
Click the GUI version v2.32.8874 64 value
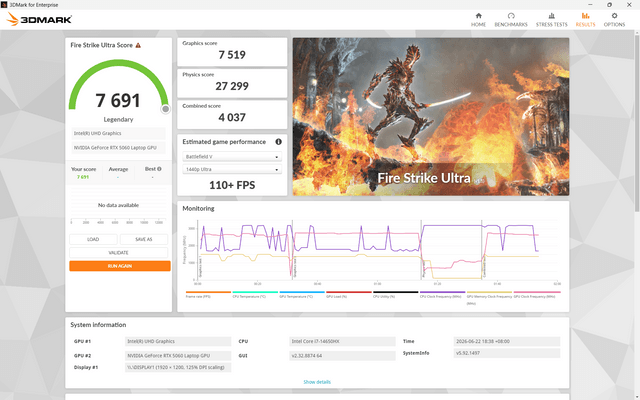pos(342,356)
